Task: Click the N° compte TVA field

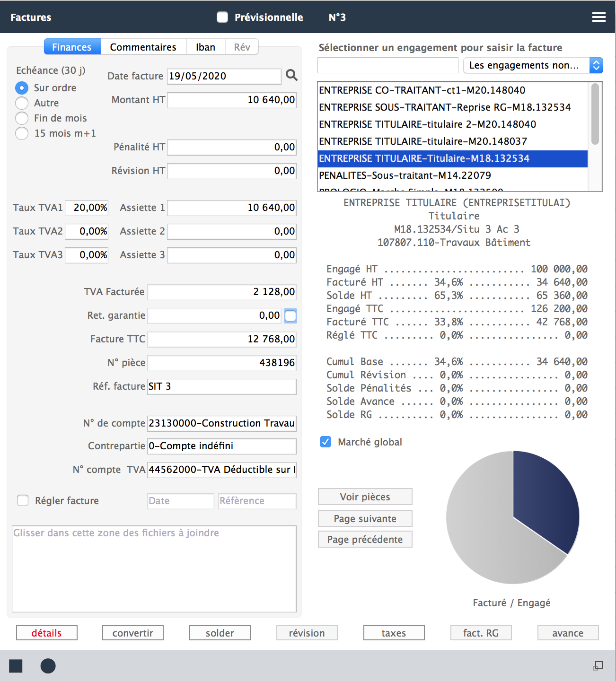Action: (x=222, y=470)
